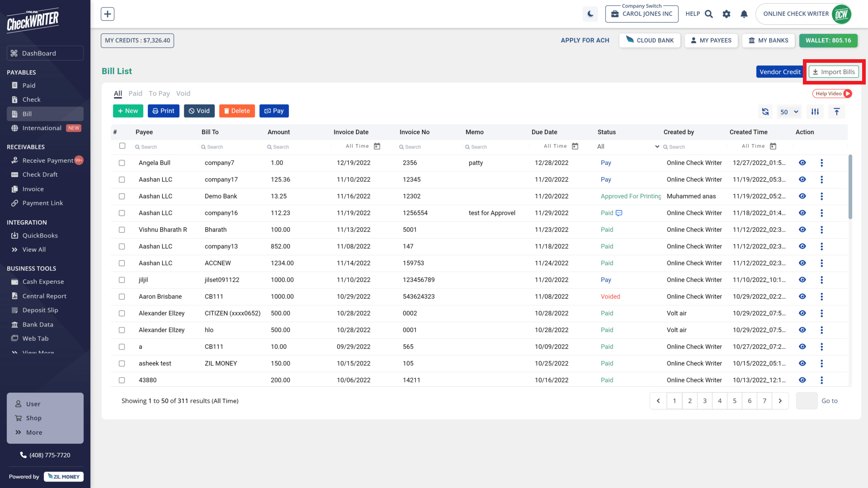This screenshot has width=868, height=488.
Task: Tick the select-all header checkbox
Action: pos(122,146)
